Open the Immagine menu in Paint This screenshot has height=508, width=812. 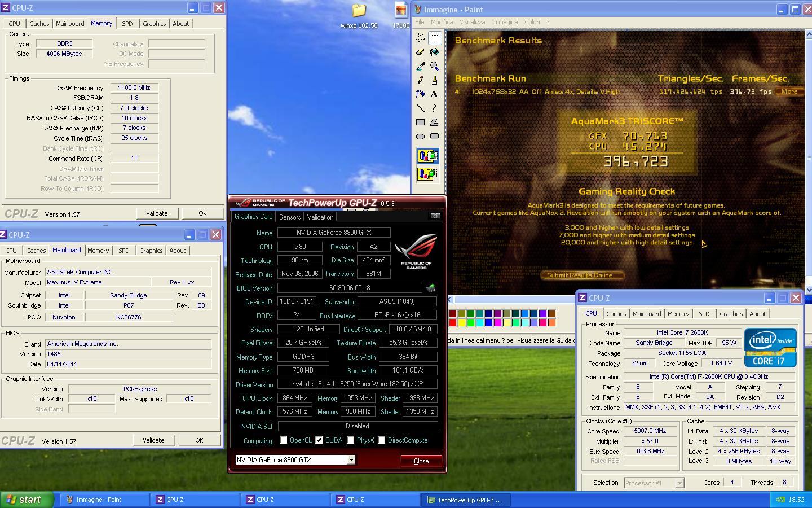pyautogui.click(x=505, y=22)
